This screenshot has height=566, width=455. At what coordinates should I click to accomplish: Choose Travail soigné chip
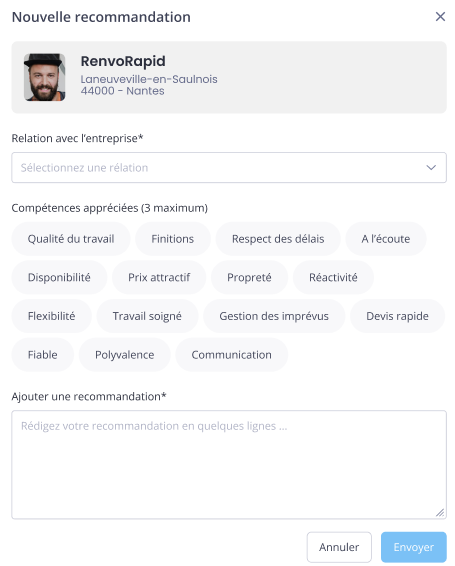(147, 316)
